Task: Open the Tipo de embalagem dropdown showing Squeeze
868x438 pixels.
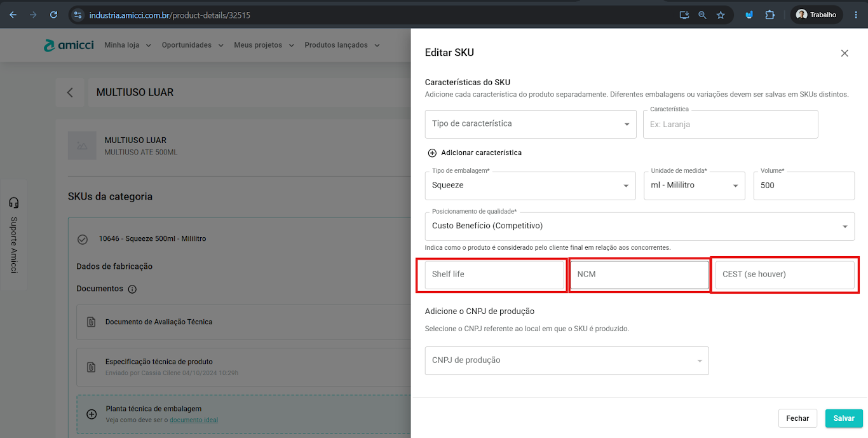Action: 531,186
